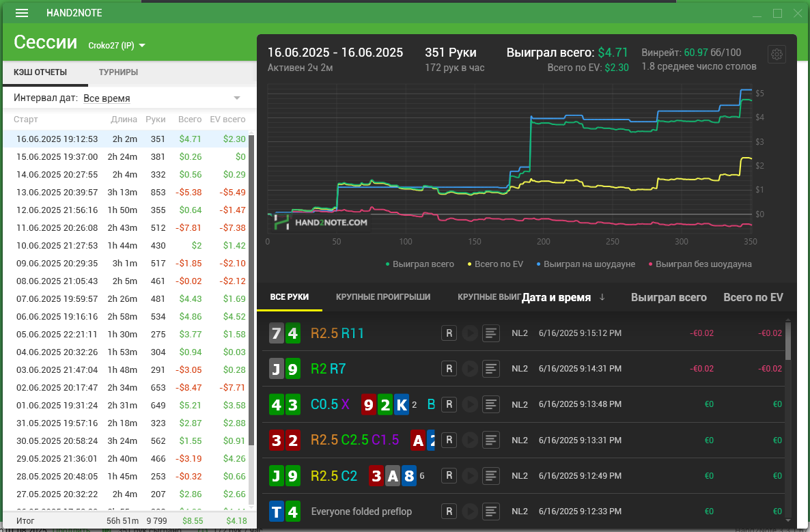Screen dimensions: 810x532
Task: Open replayer R button for hand 7 4
Action: pos(449,333)
